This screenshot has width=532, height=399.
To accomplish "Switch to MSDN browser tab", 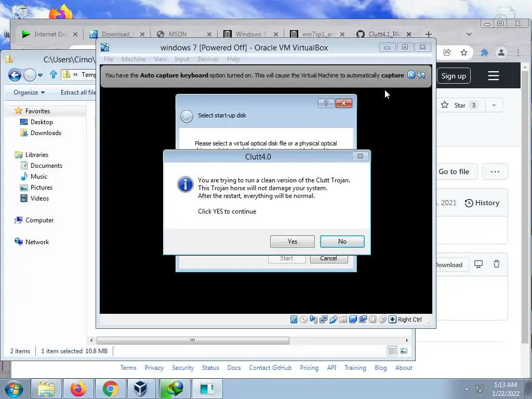I will (x=183, y=34).
